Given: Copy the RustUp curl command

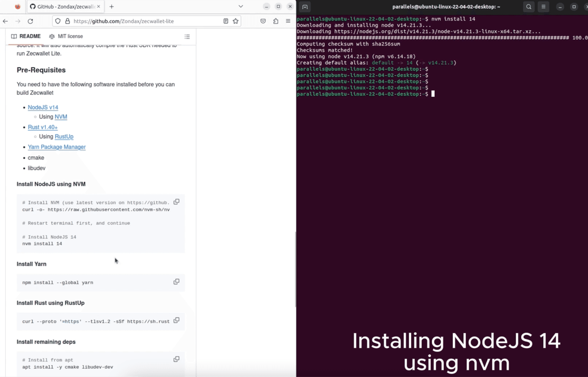Looking at the screenshot, I should 176,320.
